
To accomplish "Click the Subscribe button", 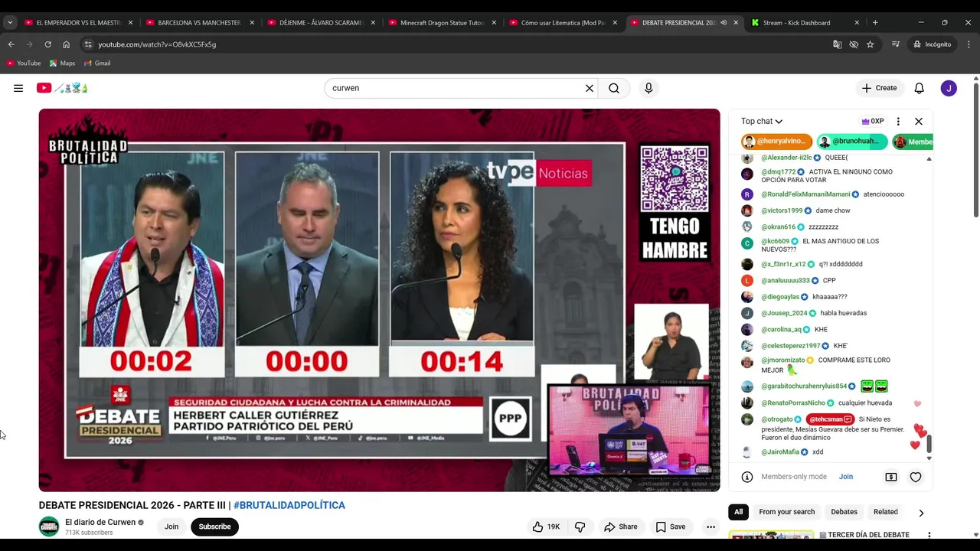I will [214, 527].
